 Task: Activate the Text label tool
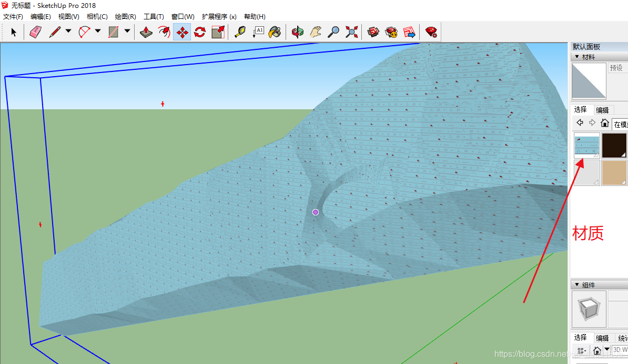(258, 32)
